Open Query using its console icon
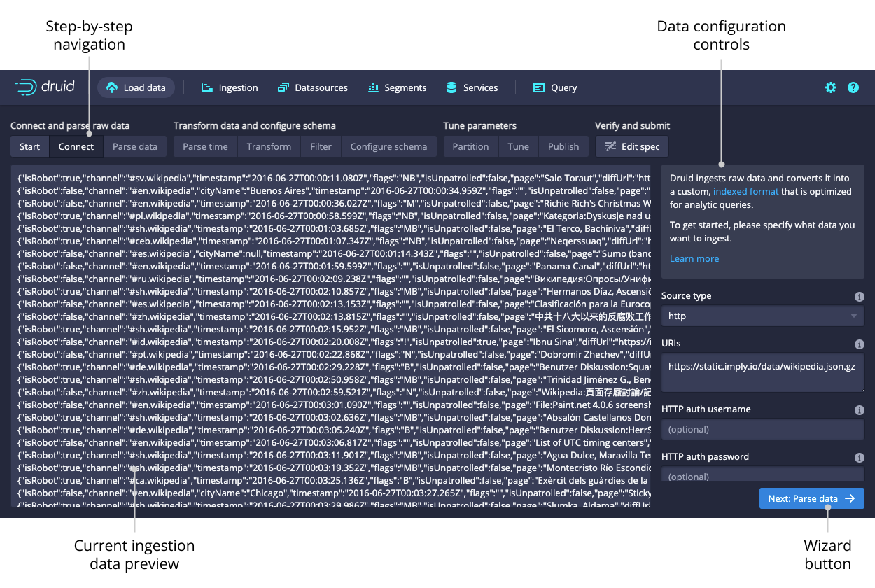 click(x=538, y=87)
